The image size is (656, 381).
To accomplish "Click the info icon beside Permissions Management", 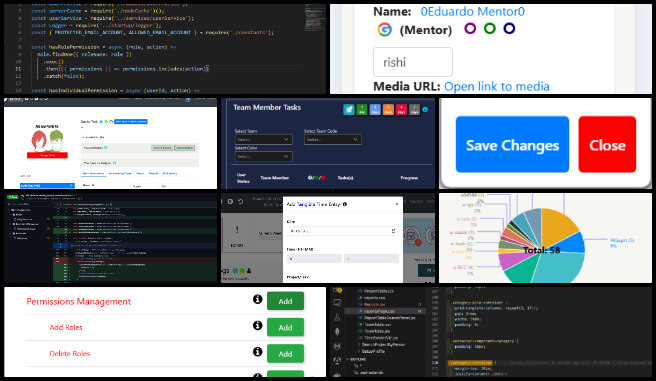I will pos(257,299).
